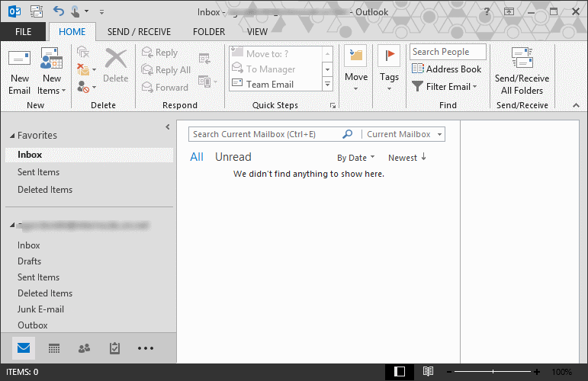588x381 pixels.
Task: Click the Reply All button
Action: [x=166, y=69]
